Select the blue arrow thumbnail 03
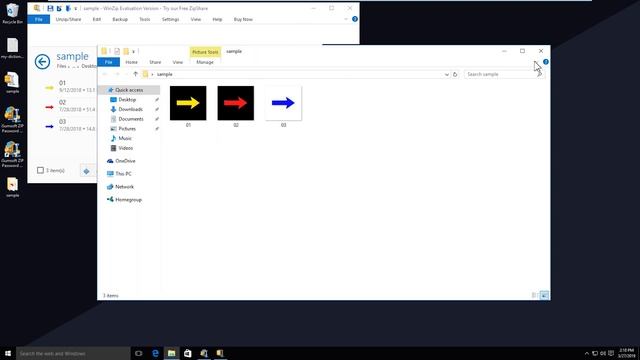This screenshot has width=640, height=360. pyautogui.click(x=283, y=103)
